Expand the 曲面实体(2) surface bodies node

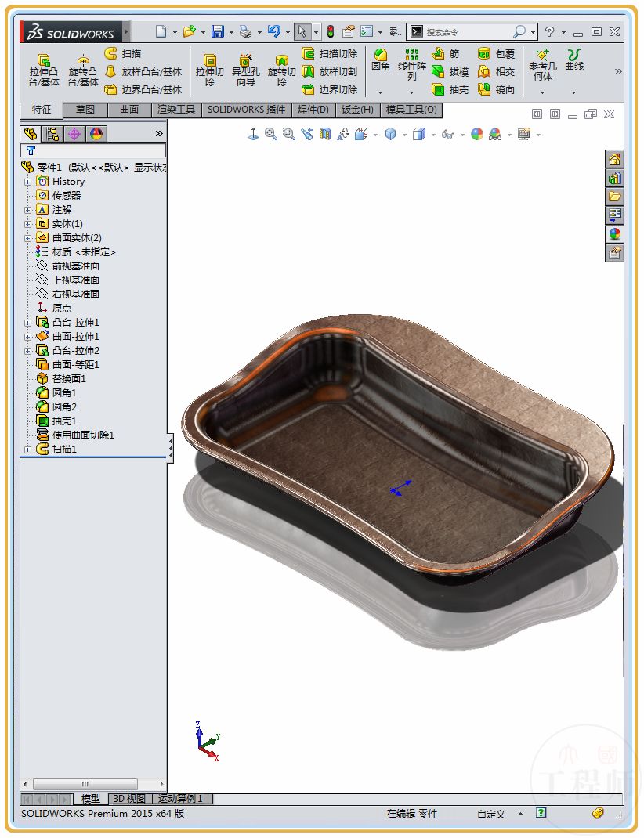pos(27,238)
